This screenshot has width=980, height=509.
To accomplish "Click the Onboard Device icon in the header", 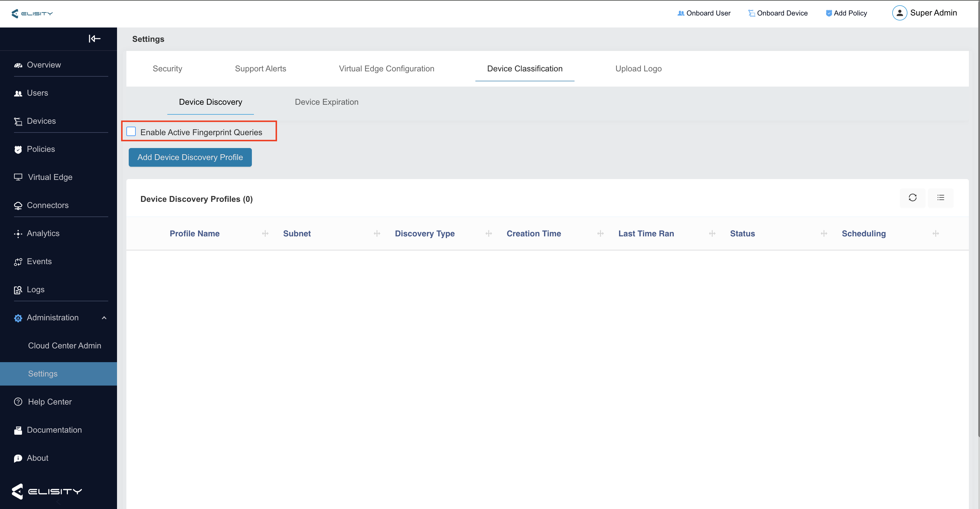I will [x=751, y=13].
